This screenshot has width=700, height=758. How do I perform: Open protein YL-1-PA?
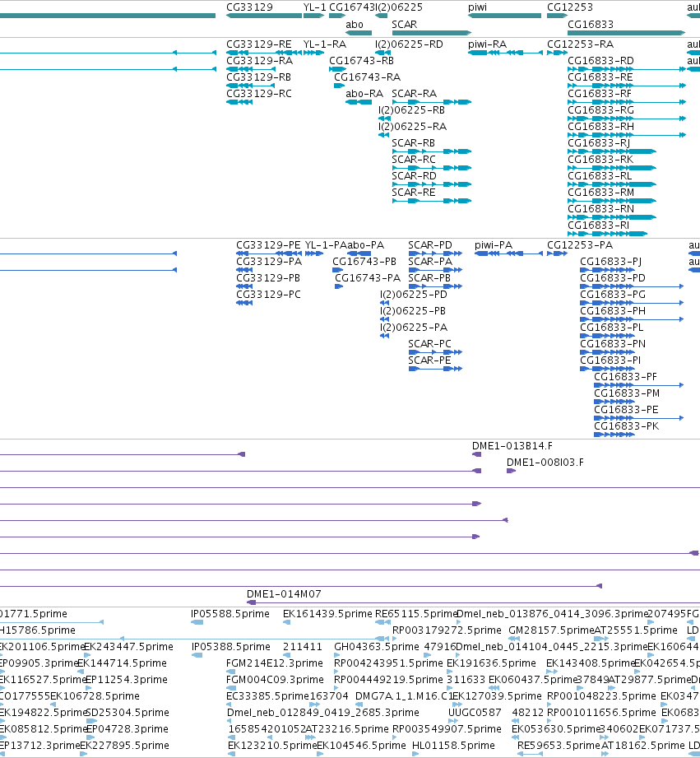326,245
